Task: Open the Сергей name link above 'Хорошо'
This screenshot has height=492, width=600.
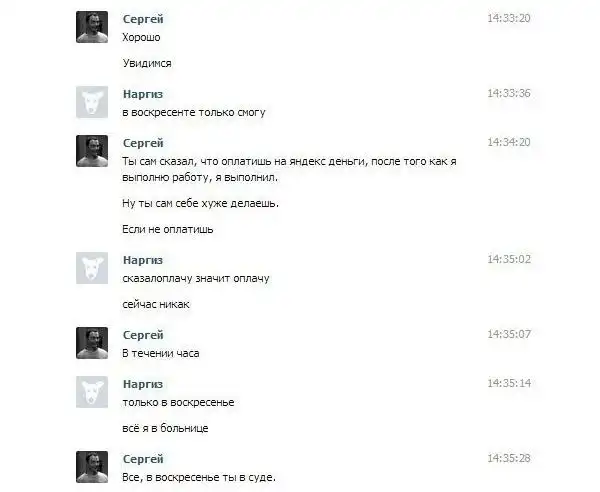Action: (143, 19)
